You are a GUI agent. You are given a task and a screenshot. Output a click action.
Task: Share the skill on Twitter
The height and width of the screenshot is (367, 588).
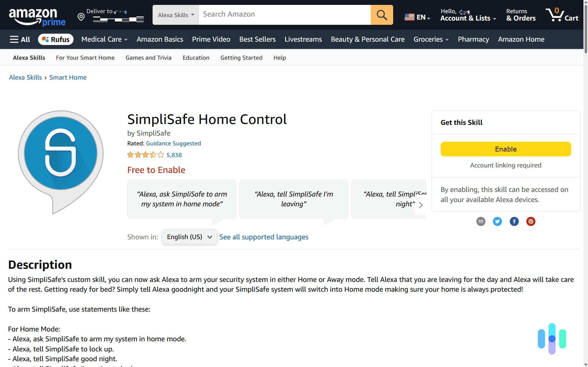tap(497, 221)
